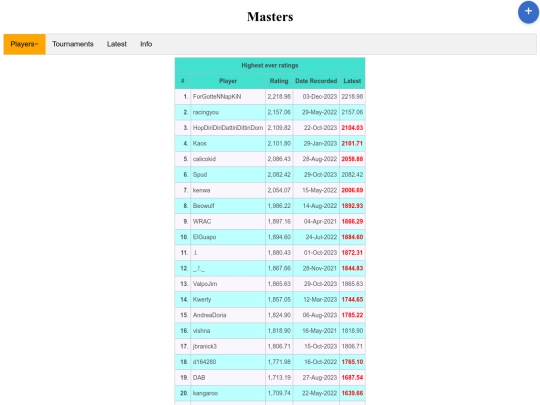
Task: Select player ValpoJim
Action: (x=205, y=284)
